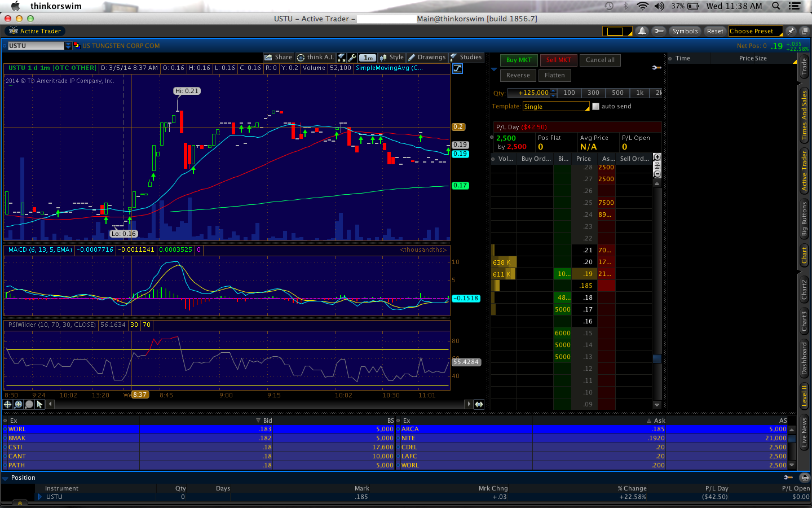The height and width of the screenshot is (508, 812).
Task: Switch to the Level II side tab
Action: coord(805,395)
